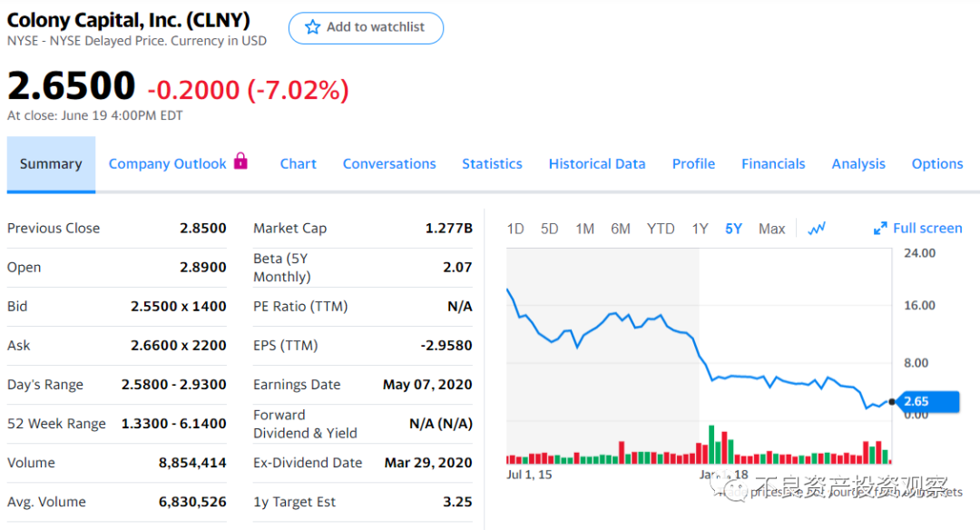Set chart range to 1D
The height and width of the screenshot is (530, 980).
tap(515, 229)
